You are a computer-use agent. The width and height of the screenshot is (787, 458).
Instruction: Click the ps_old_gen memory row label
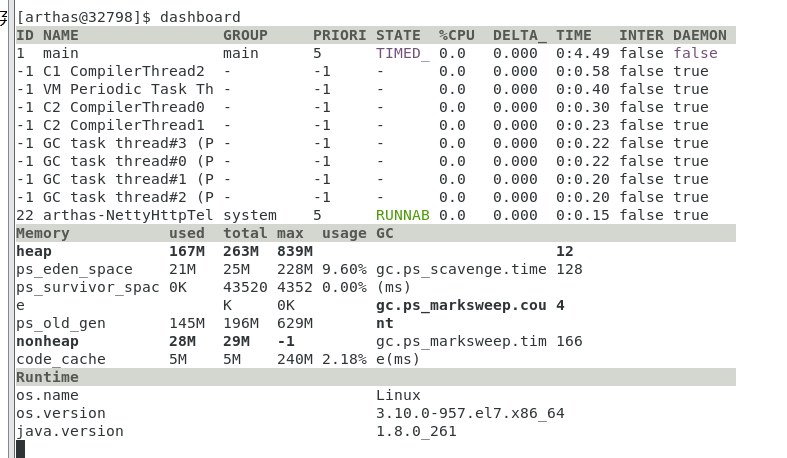coord(61,323)
